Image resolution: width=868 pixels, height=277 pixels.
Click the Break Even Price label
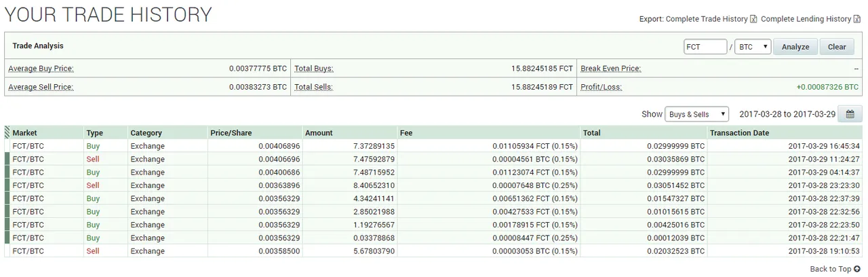point(611,69)
